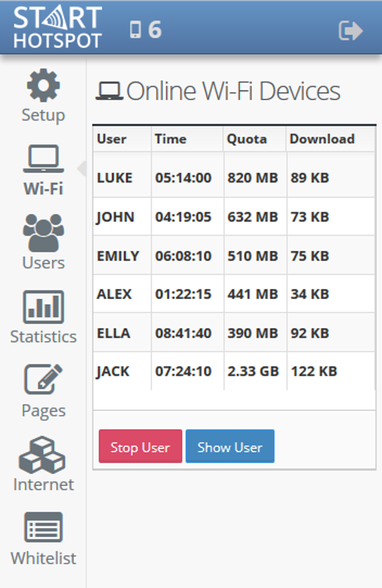382x588 pixels.
Task: Click the connected devices phone icon
Action: coord(135,30)
